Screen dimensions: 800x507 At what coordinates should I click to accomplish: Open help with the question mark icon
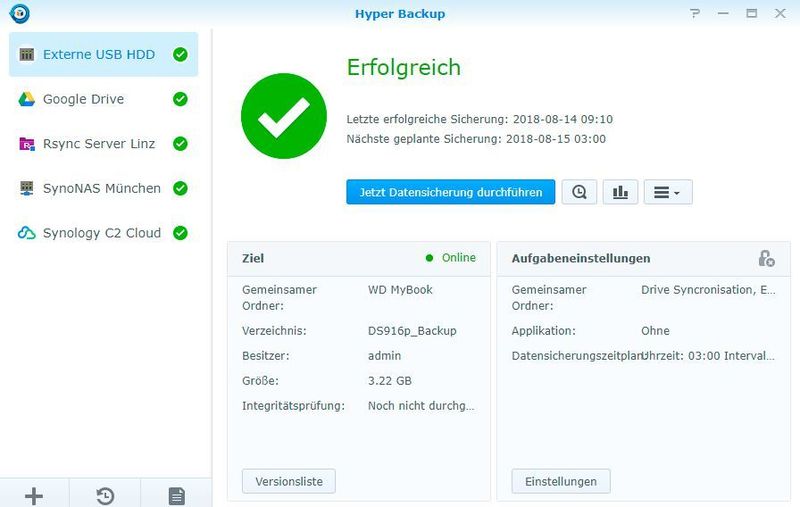694,13
